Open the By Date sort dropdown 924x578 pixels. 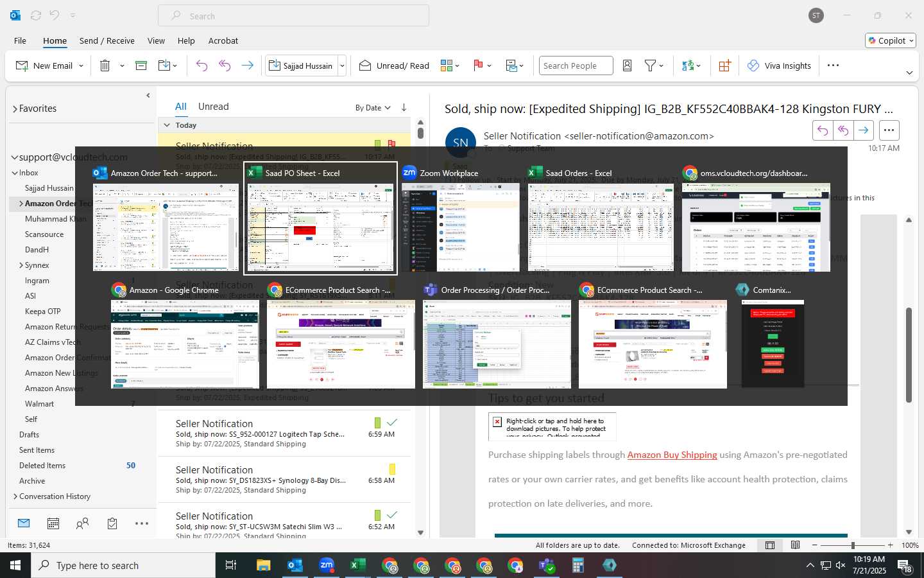pyautogui.click(x=373, y=108)
